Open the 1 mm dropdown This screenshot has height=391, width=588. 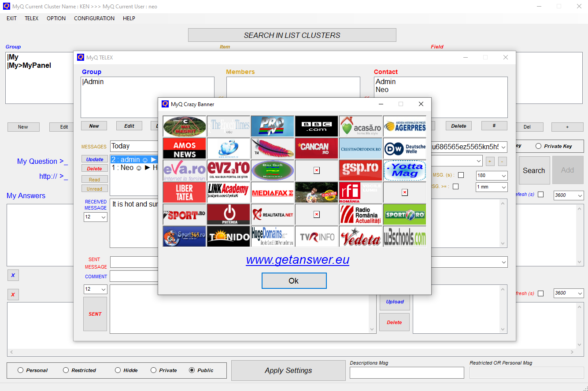[x=492, y=187]
